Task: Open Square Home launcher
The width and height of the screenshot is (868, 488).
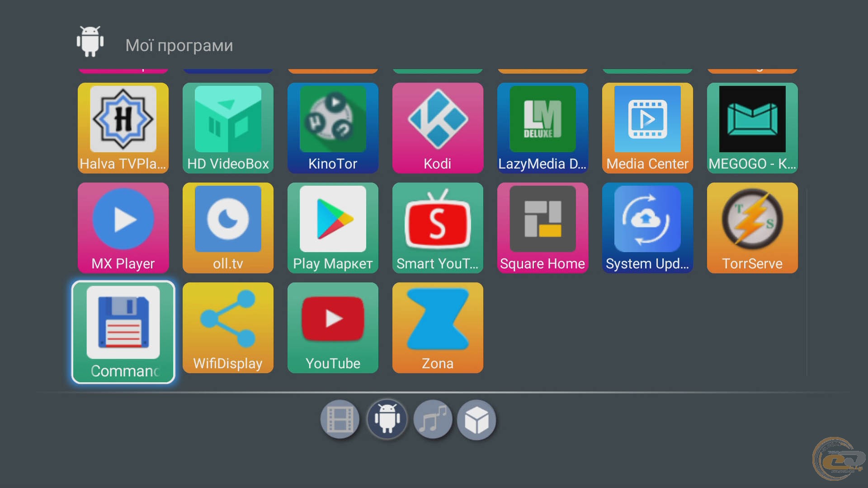Action: coord(542,228)
